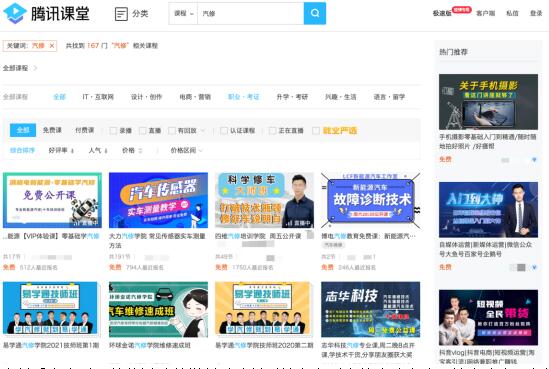The image size is (549, 369).
Task: Sort by 综合排序
Action: [x=22, y=151]
